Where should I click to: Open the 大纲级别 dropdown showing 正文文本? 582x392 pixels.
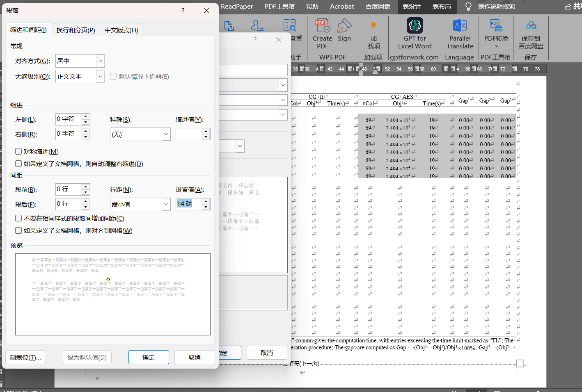tap(100, 76)
